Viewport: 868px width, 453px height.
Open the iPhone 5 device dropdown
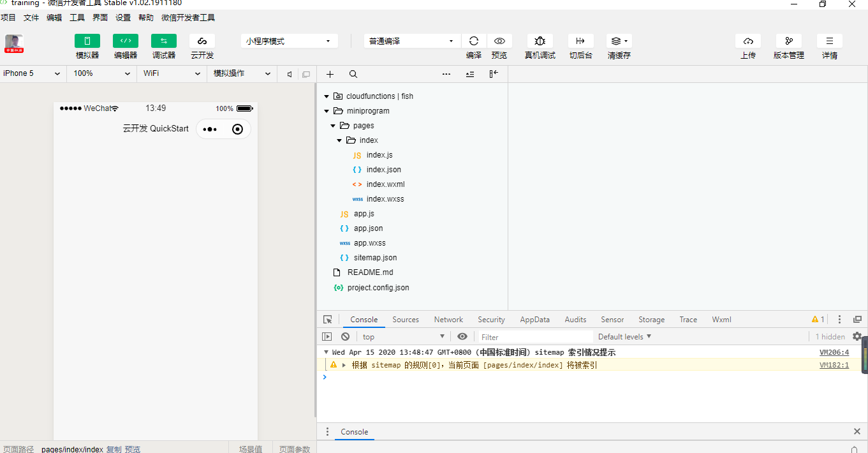click(x=32, y=73)
